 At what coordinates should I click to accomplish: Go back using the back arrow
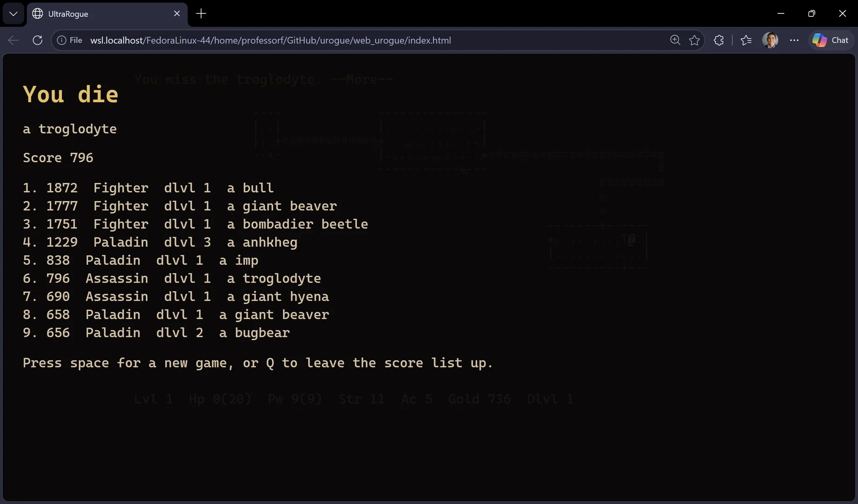coord(13,40)
